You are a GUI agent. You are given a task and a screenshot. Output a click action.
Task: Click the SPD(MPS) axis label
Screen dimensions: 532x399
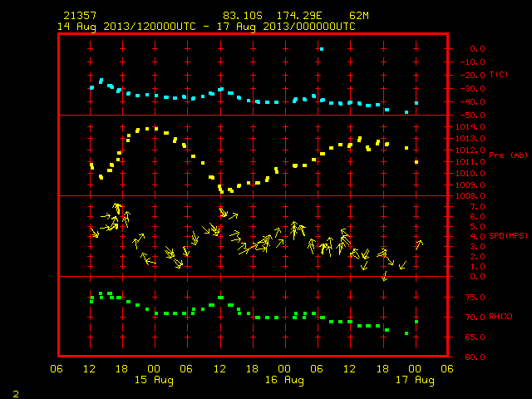(x=508, y=235)
